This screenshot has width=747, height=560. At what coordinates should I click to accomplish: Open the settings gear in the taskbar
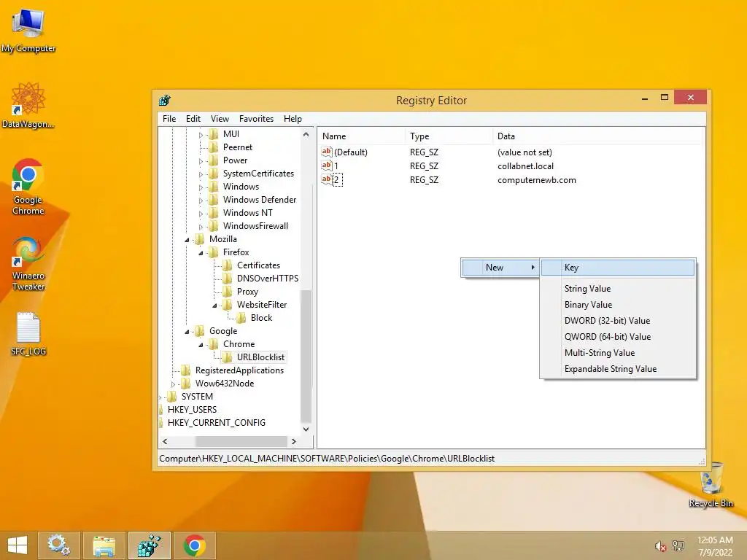pyautogui.click(x=58, y=545)
